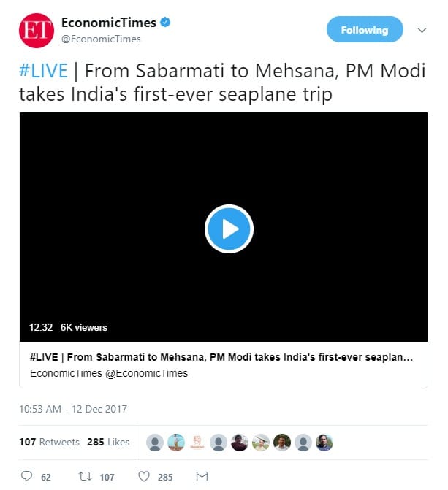Click the last liker avatar in the row

click(x=324, y=442)
